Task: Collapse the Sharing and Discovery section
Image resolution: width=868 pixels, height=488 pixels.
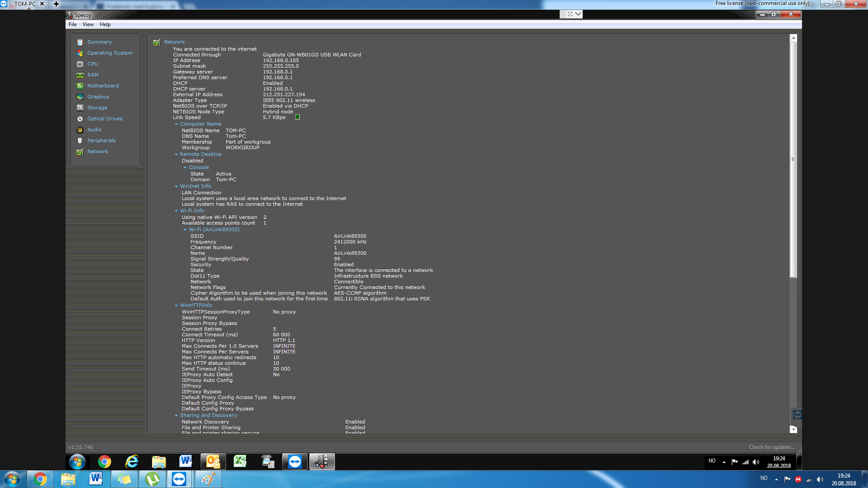Action: point(176,416)
